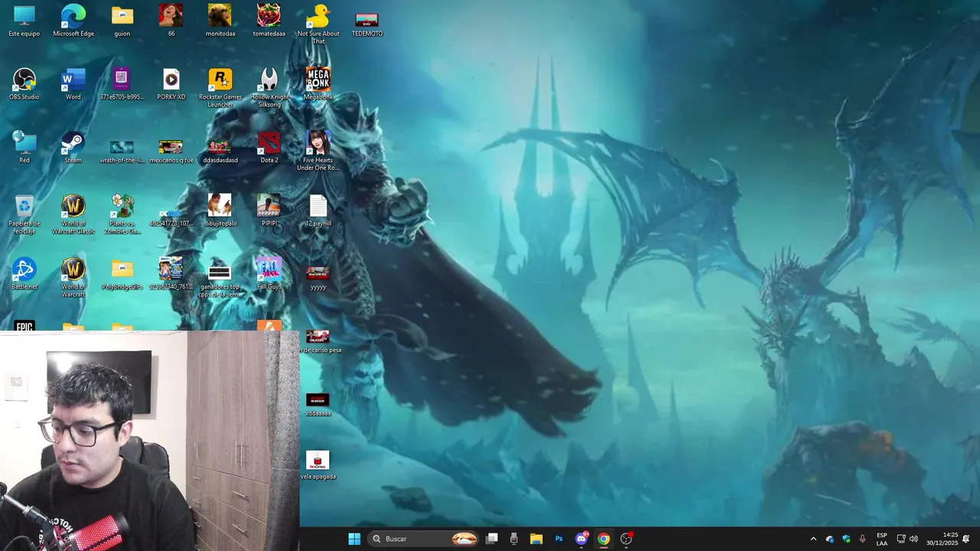Open the network tray icon
Viewport: 980px width, 551px height.
coord(901,539)
